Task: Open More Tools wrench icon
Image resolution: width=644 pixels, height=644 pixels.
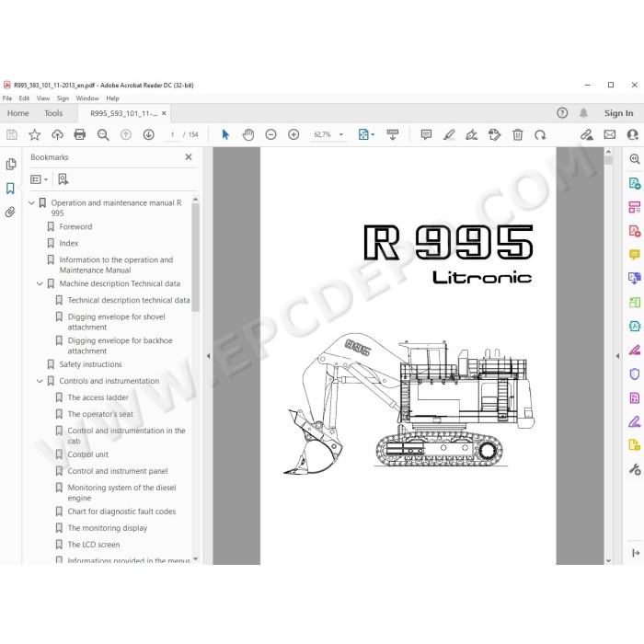Action: click(635, 469)
